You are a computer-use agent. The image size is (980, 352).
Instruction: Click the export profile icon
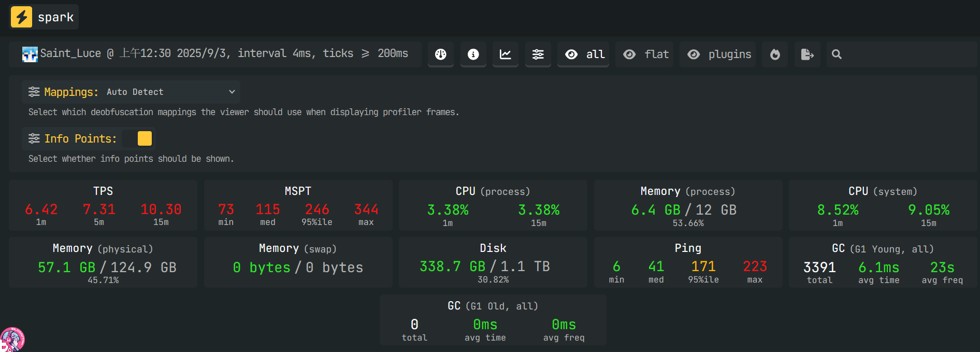807,54
